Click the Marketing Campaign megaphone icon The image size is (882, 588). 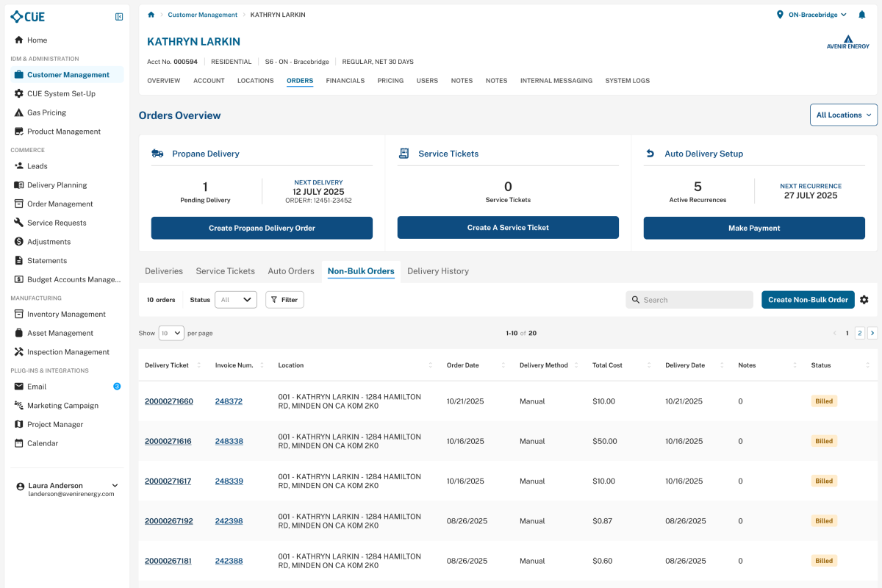[x=19, y=406]
